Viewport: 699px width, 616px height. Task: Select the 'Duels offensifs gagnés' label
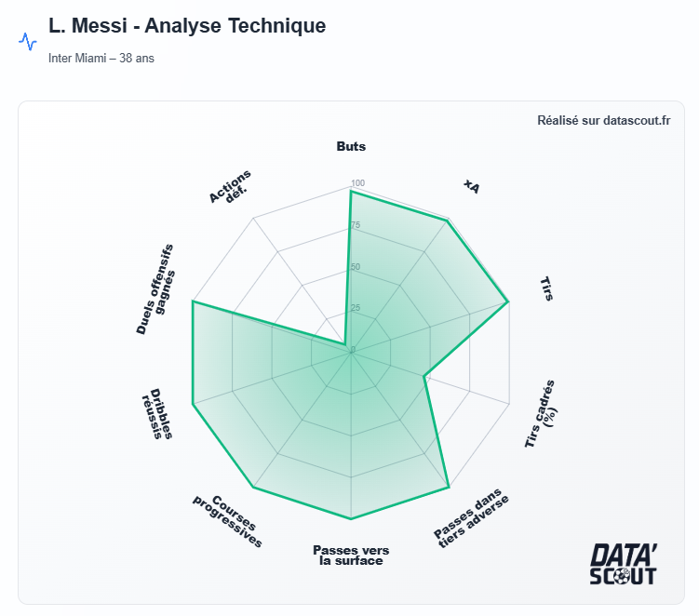coord(155,289)
